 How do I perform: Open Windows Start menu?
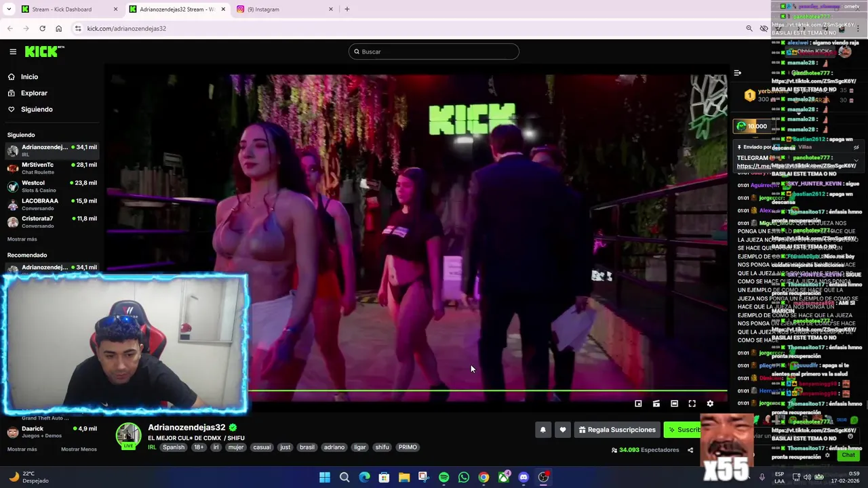[325, 477]
